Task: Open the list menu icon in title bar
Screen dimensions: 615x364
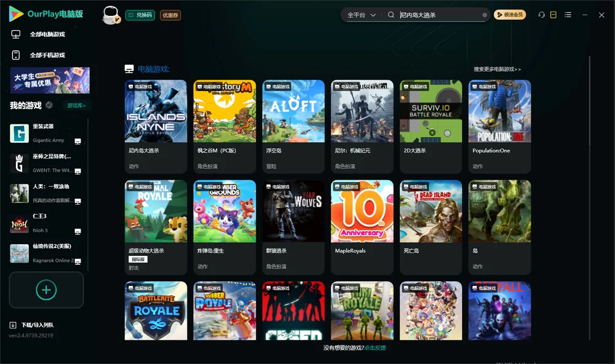Action: [568, 15]
